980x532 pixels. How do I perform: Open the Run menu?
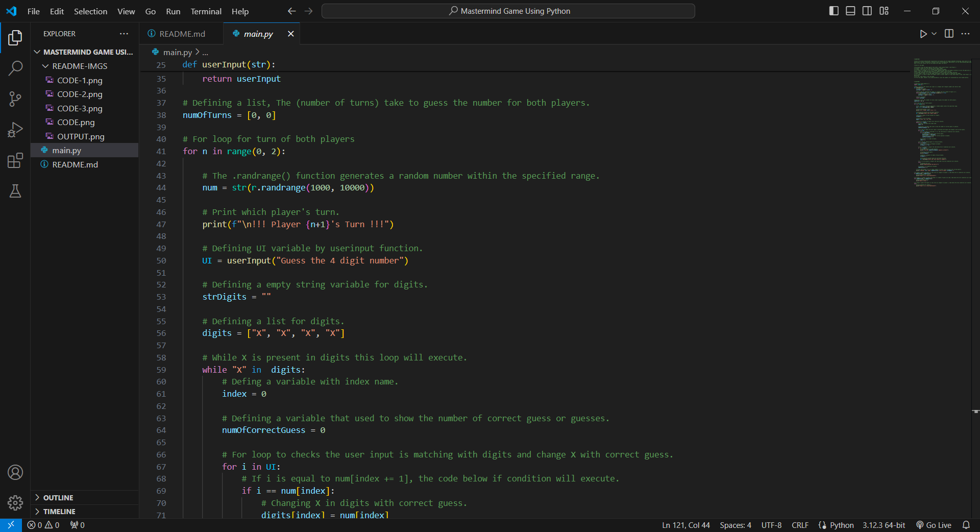click(x=173, y=11)
